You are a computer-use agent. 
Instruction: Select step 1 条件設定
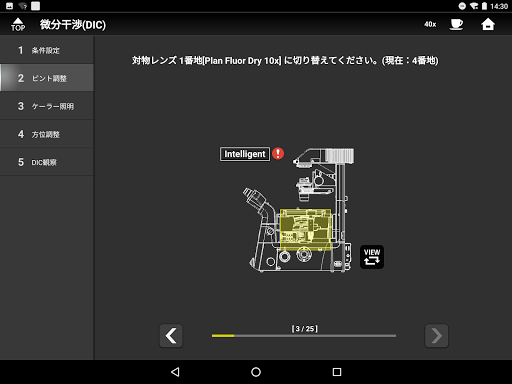click(47, 50)
